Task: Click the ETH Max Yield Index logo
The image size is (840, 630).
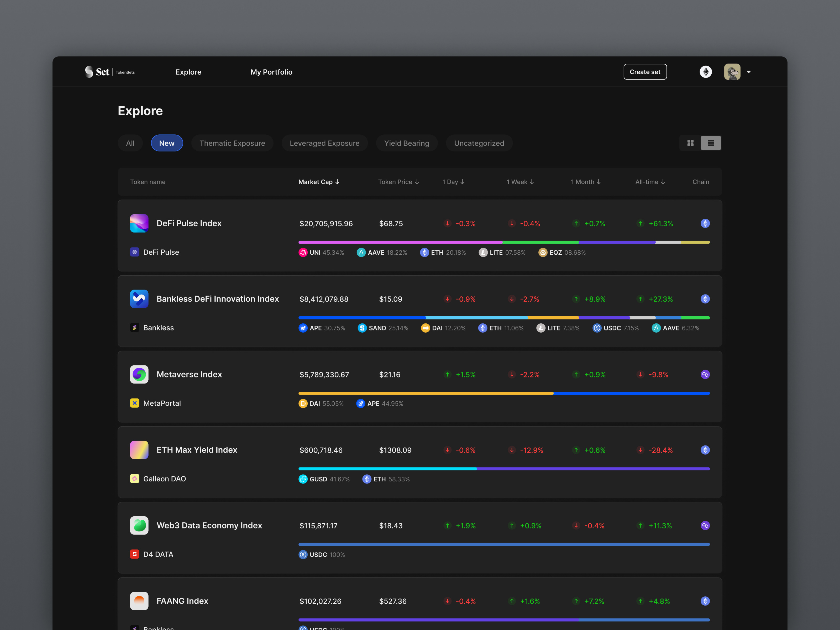Action: point(139,450)
